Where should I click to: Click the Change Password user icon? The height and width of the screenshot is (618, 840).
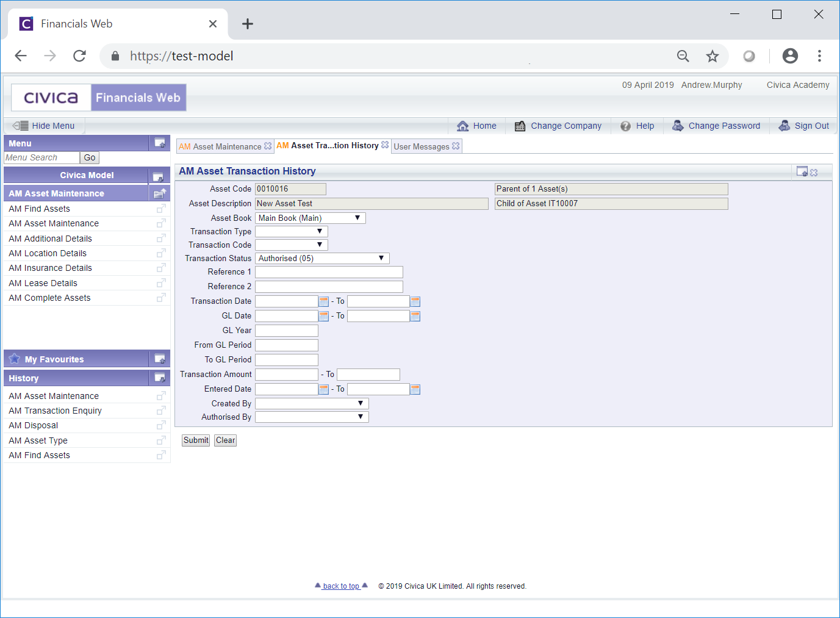678,126
